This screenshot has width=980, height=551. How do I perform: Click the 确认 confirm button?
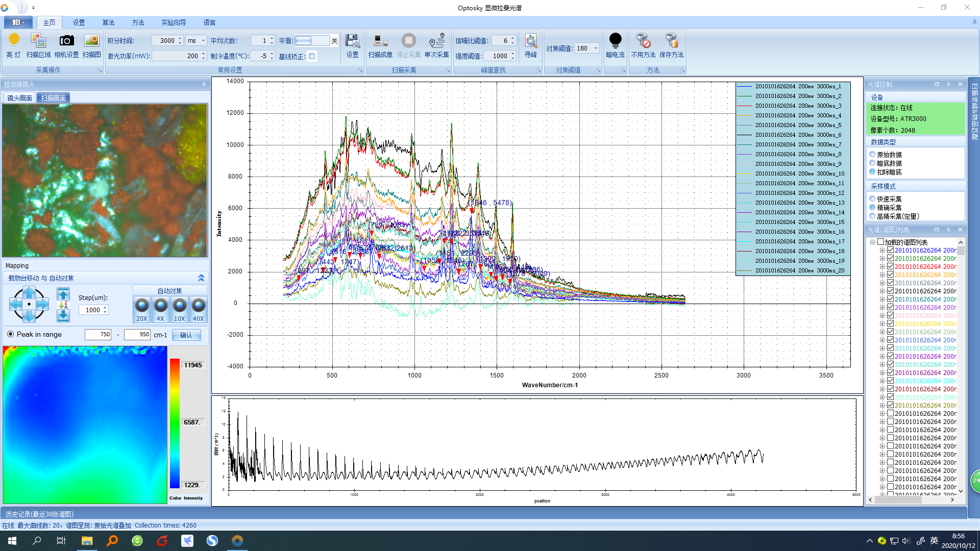(186, 335)
